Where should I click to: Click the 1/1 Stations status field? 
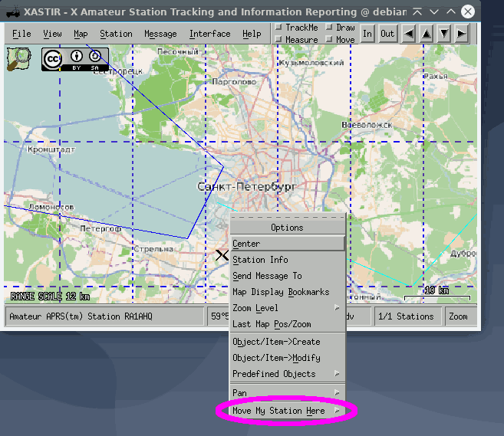(x=407, y=316)
